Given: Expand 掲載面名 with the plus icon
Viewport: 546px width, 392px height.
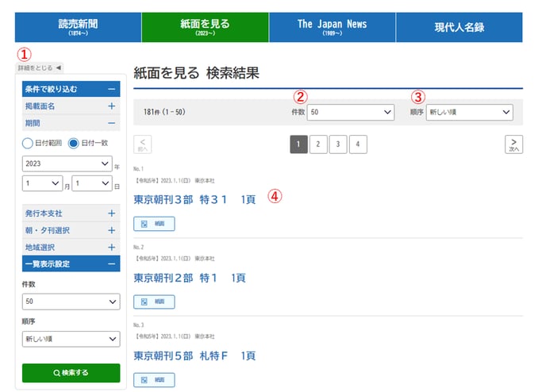Looking at the screenshot, I should [x=111, y=106].
